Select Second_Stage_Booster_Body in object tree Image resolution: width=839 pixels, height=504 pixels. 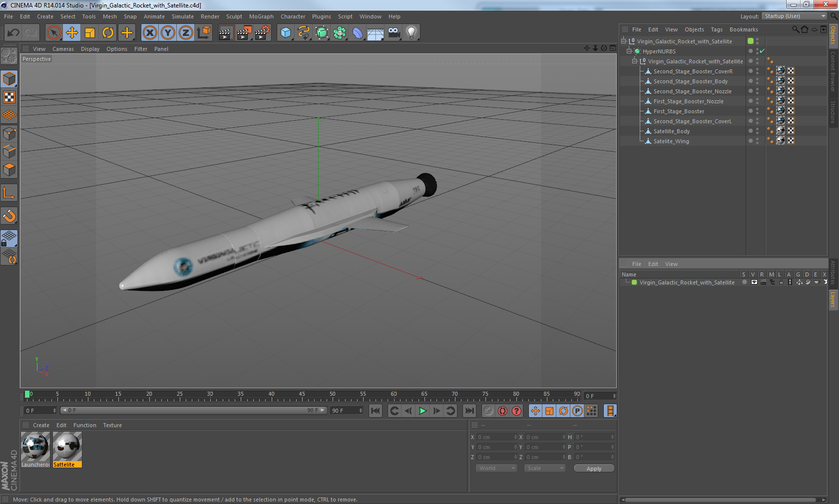[690, 81]
